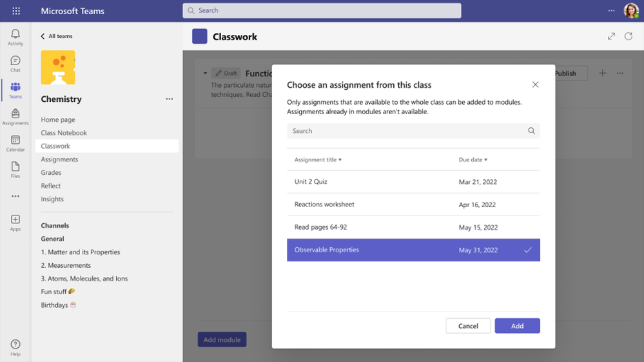Click Mar 21, 2022 due date
Image resolution: width=644 pixels, height=362 pixels.
[x=478, y=182]
